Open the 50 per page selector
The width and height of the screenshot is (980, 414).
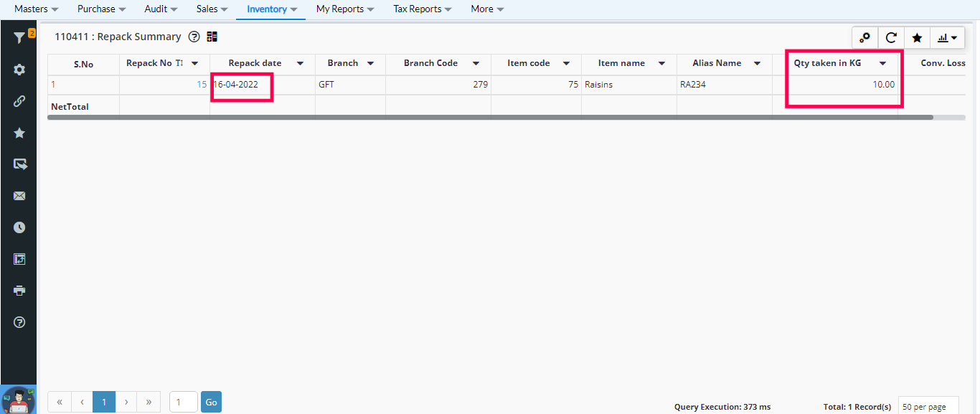(928, 406)
